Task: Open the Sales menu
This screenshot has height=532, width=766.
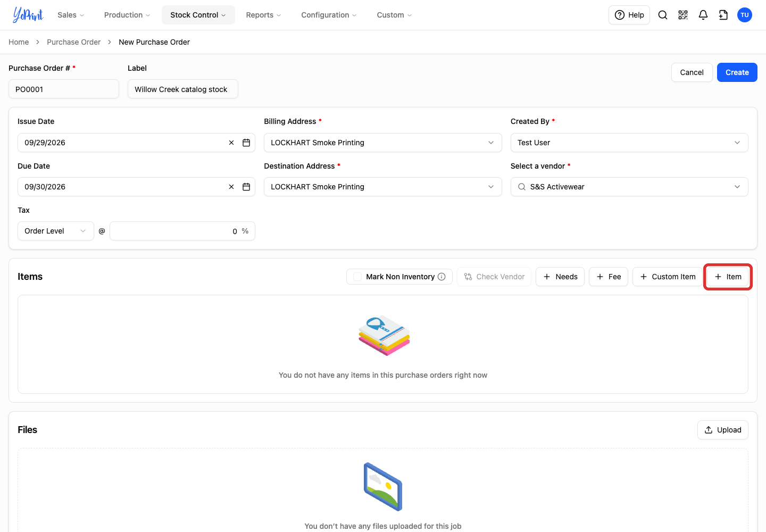Action: click(71, 15)
